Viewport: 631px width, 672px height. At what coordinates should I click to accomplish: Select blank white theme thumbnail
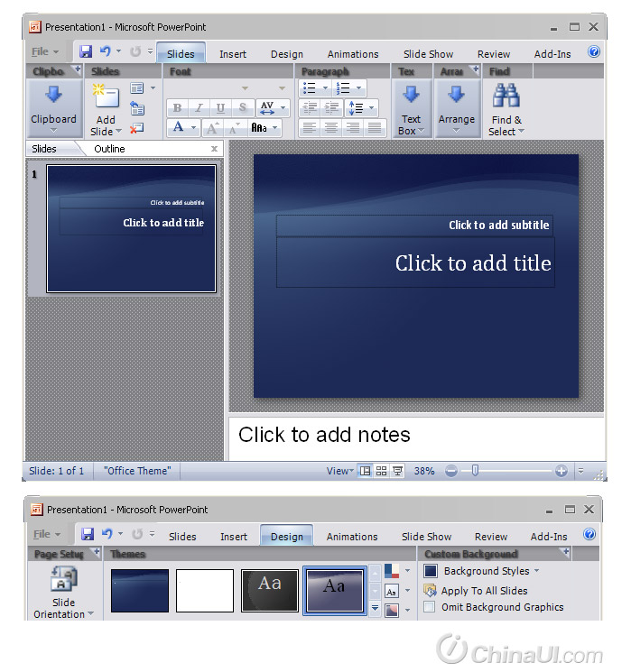(x=205, y=591)
